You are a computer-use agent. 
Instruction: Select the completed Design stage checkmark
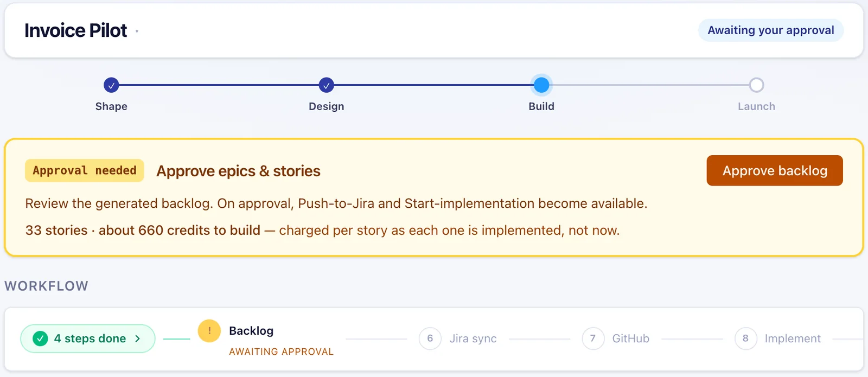coord(326,85)
